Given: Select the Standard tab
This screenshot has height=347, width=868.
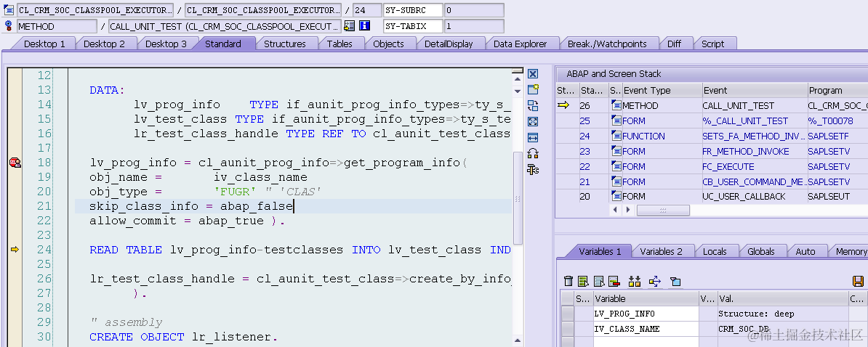Looking at the screenshot, I should pyautogui.click(x=223, y=44).
